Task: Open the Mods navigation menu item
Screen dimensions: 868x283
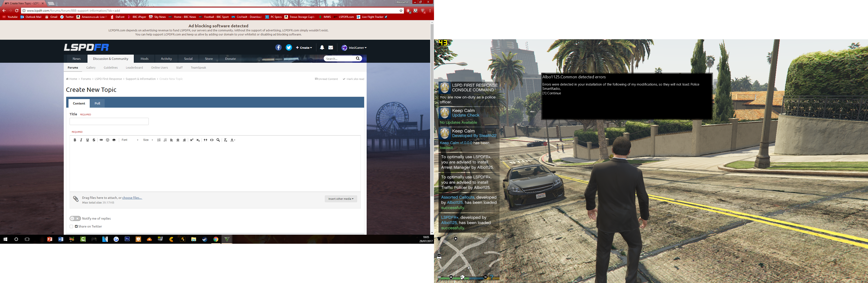Action: (145, 59)
